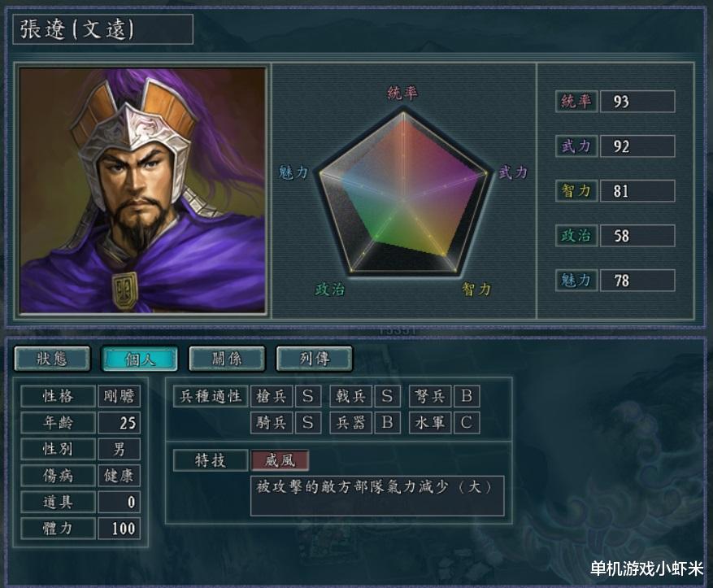Click the 統率 value field showing 93
The width and height of the screenshot is (713, 588).
(637, 102)
